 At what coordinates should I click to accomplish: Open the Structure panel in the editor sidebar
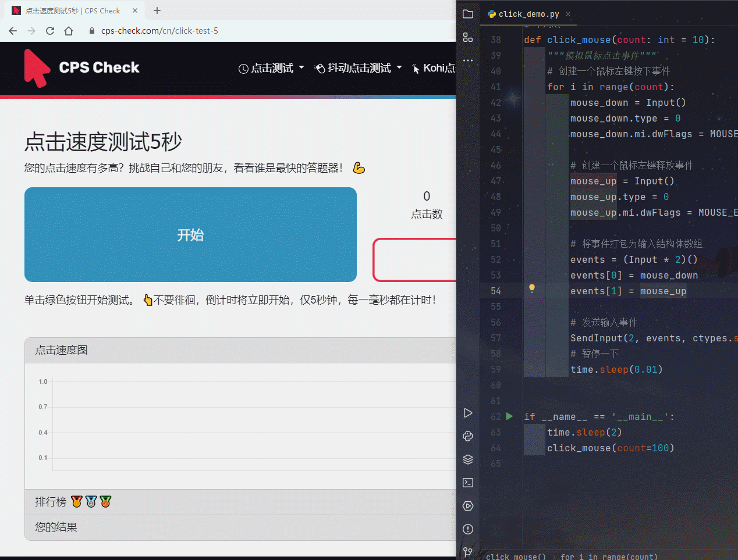coord(468,37)
